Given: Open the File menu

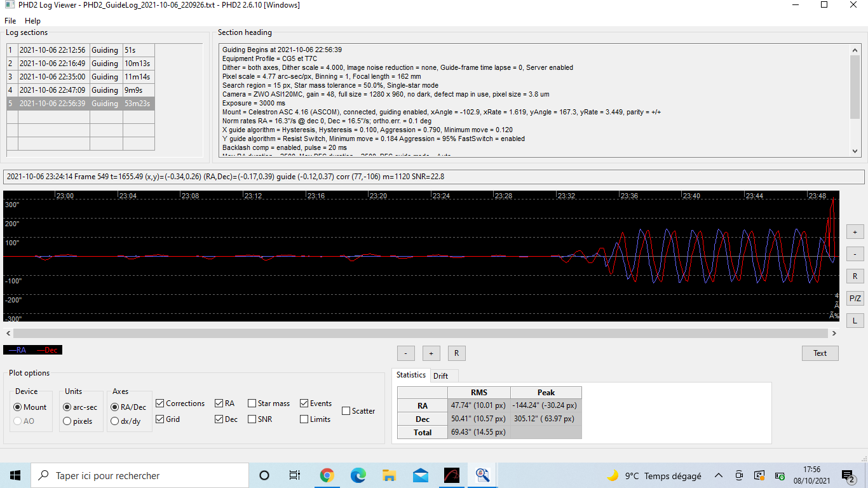Looking at the screenshot, I should (10, 21).
